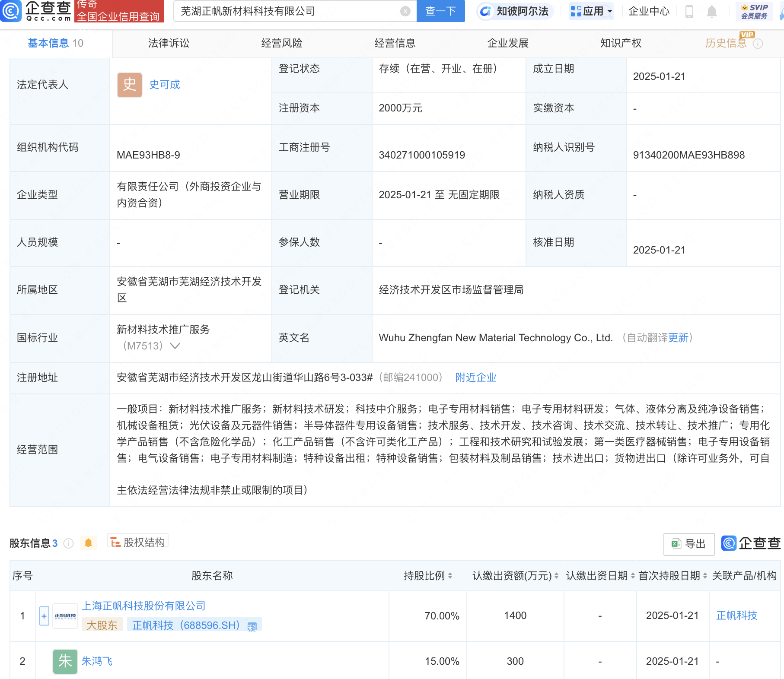Switch to 企业发展 tab
Screen dimensions: 784x679
click(508, 43)
